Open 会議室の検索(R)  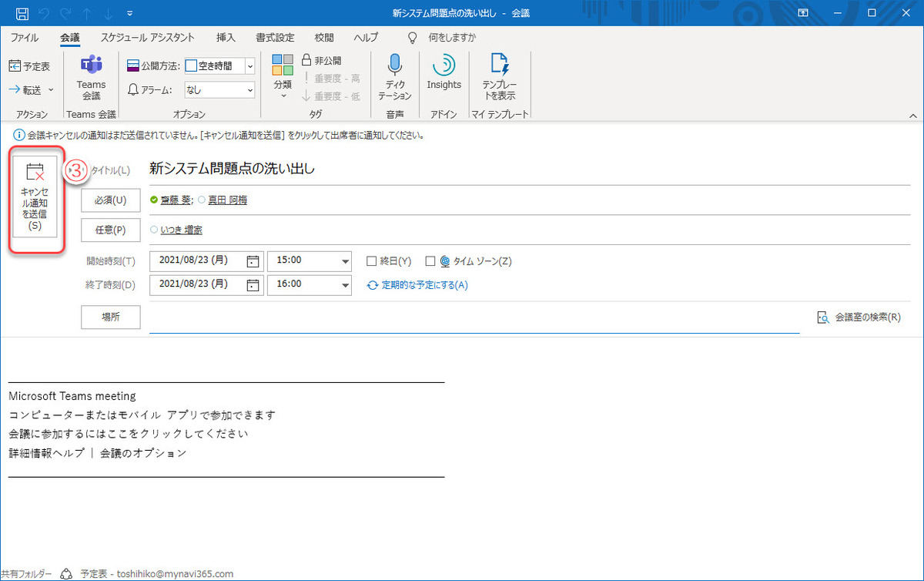click(859, 317)
